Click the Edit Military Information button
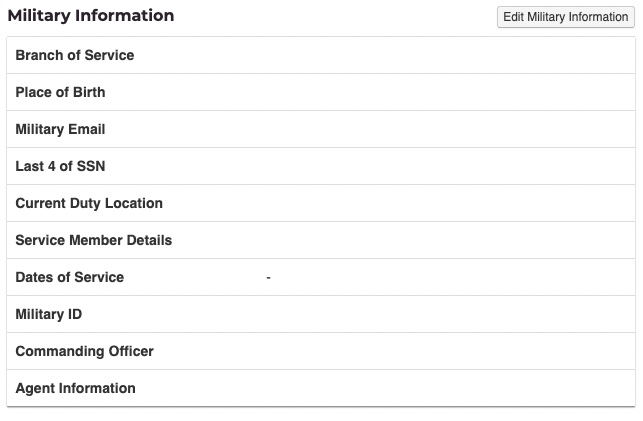This screenshot has width=643, height=421. (565, 17)
